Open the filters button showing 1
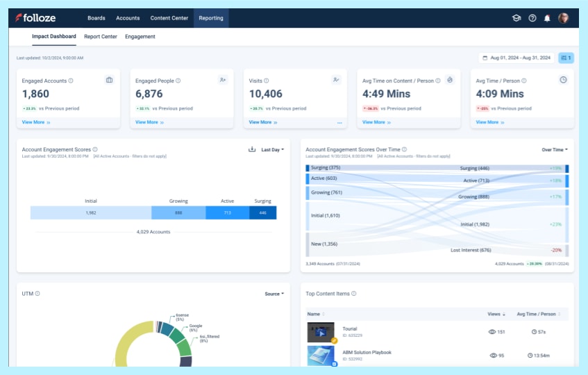 566,58
